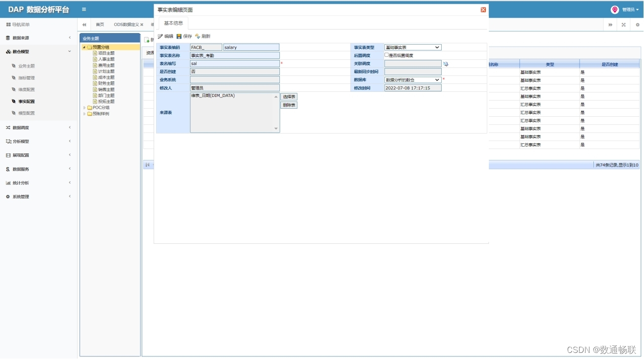The height and width of the screenshot is (359, 644).
Task: Open 事实配置 in sidebar submenu
Action: coord(26,102)
